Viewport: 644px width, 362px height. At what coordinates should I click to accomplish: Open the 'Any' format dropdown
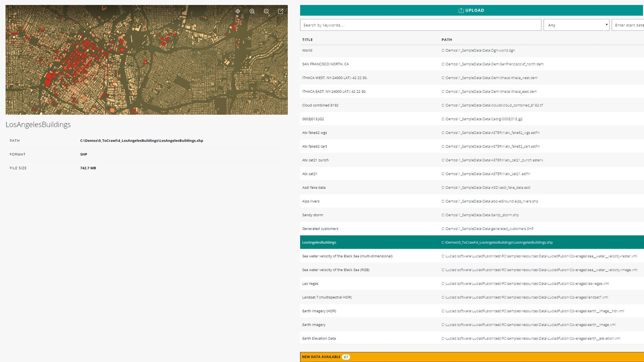click(576, 25)
